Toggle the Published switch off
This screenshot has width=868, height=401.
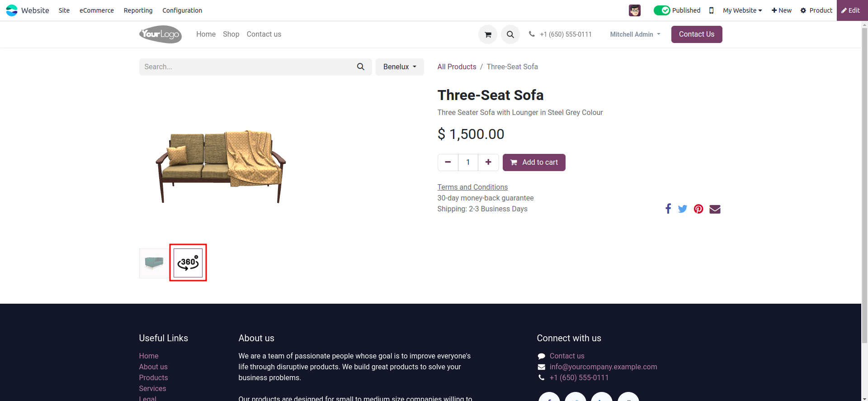point(662,10)
